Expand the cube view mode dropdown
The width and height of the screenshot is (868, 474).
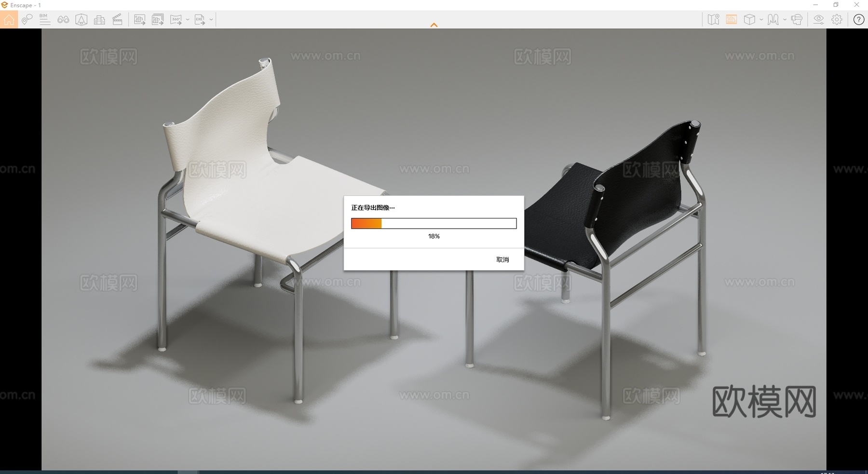click(x=761, y=20)
